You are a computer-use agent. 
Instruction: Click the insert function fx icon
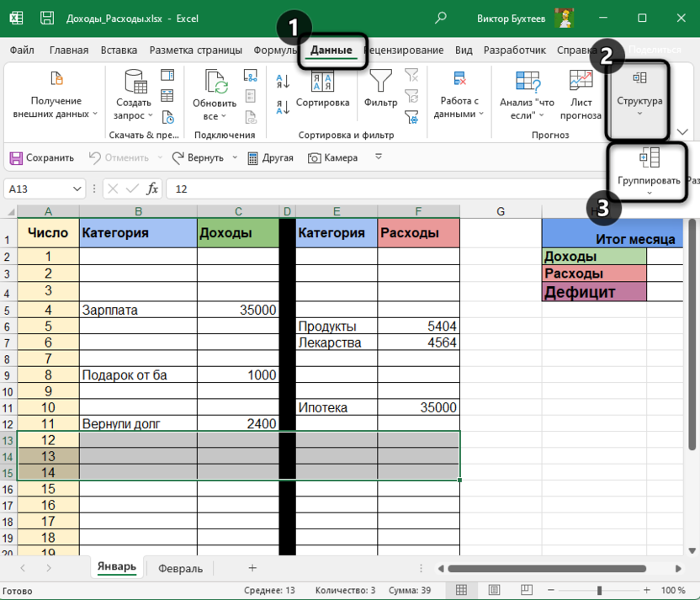[152, 188]
